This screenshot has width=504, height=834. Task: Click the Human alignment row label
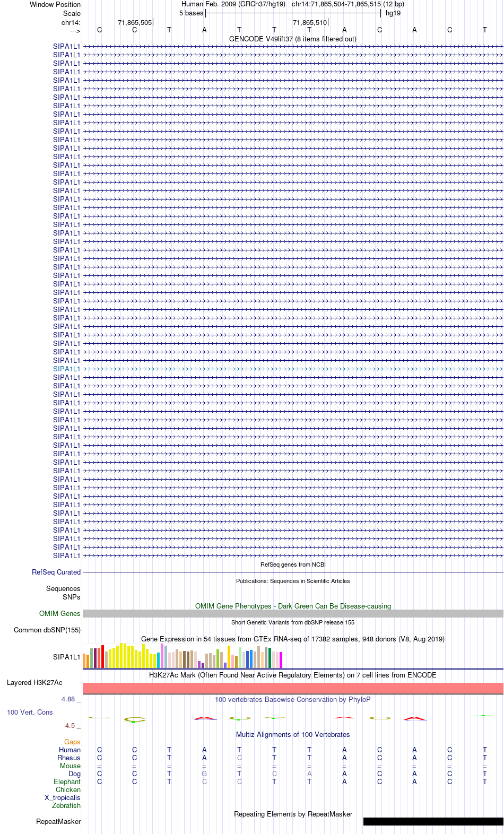(69, 750)
